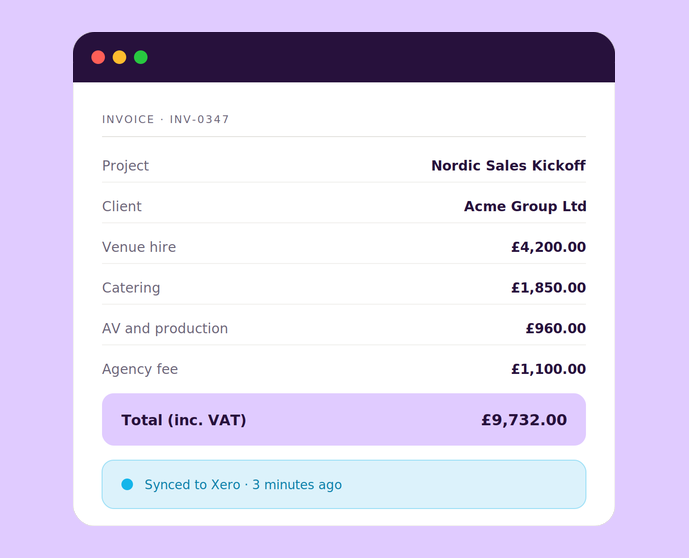Click the green maximize window dot
The image size is (689, 558).
click(141, 57)
